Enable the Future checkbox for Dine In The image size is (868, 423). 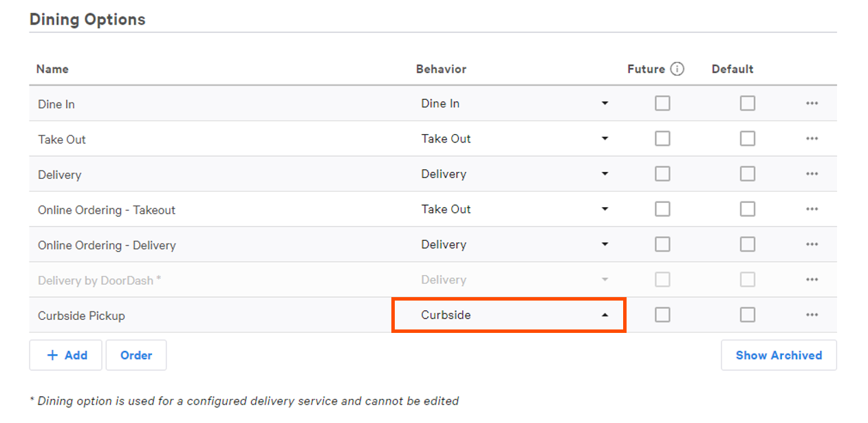[662, 102]
